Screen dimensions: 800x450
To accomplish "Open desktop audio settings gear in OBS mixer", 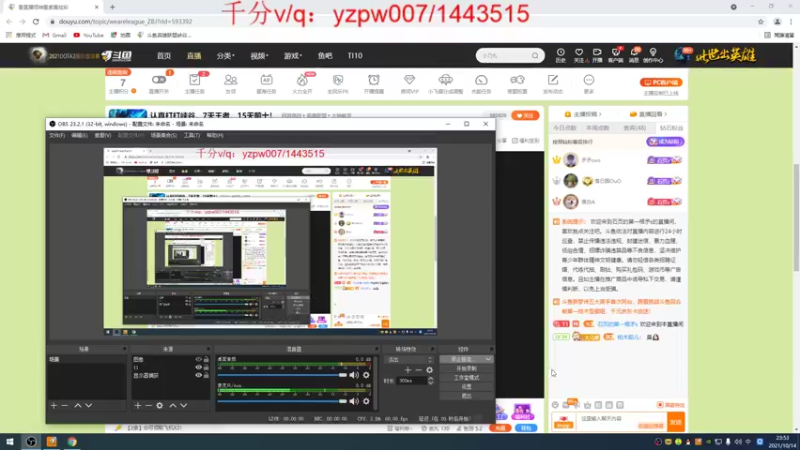I will 366,375.
